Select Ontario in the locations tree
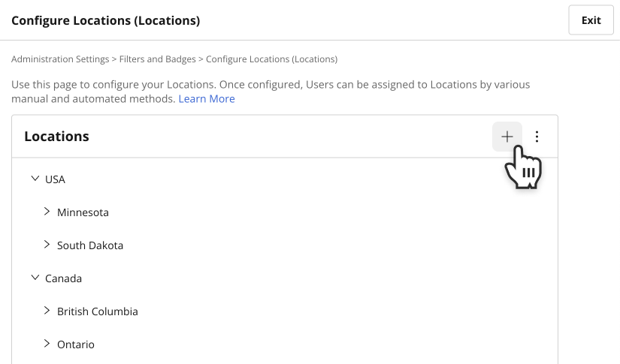Image resolution: width=620 pixels, height=364 pixels. coord(75,344)
